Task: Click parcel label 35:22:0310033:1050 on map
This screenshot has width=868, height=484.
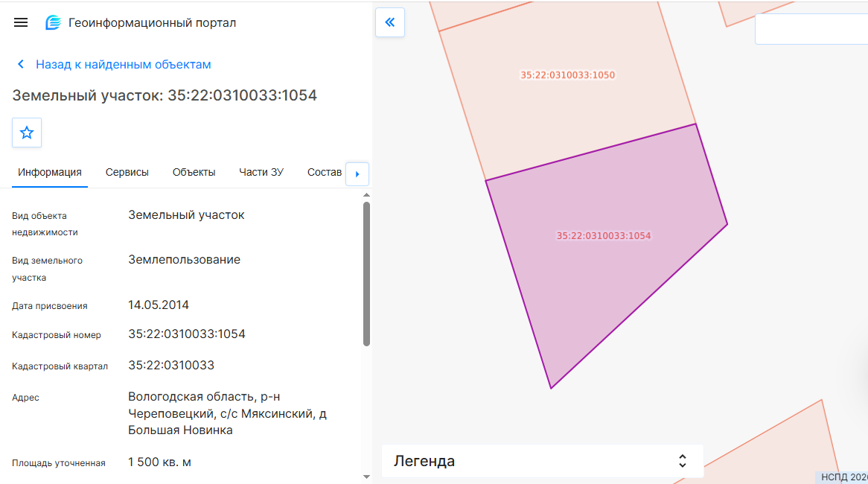Action: (x=567, y=74)
